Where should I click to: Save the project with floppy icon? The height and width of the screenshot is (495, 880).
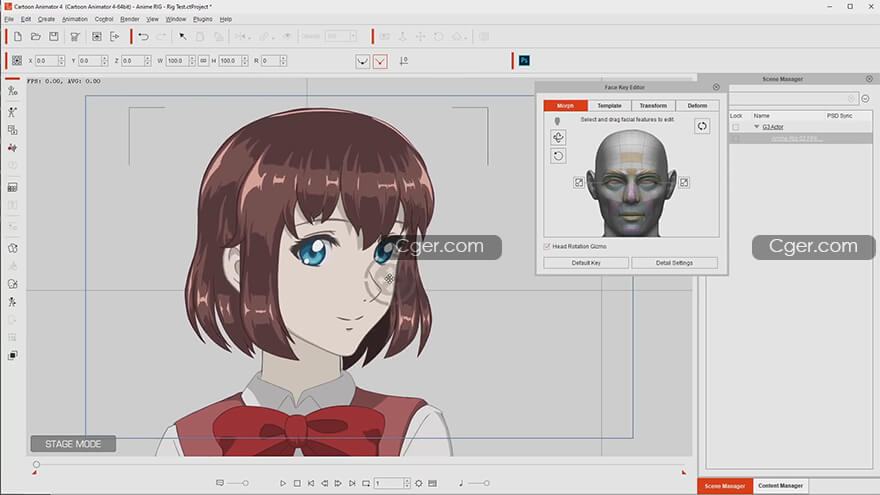click(x=53, y=36)
